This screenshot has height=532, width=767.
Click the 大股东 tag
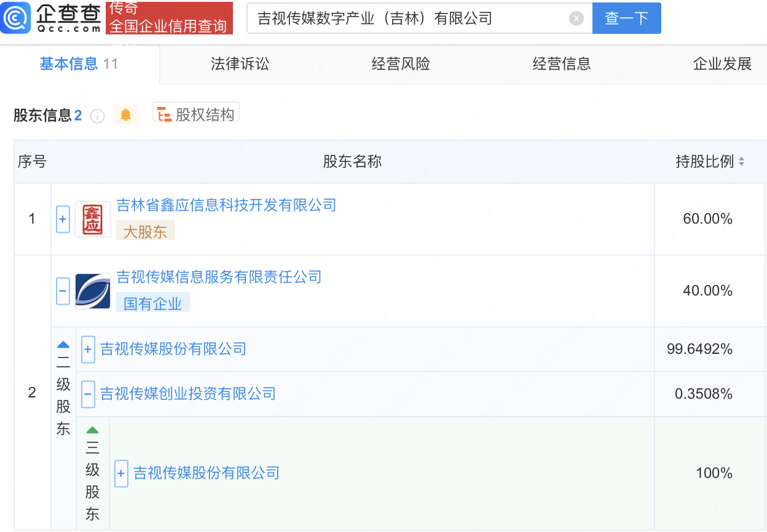(146, 231)
